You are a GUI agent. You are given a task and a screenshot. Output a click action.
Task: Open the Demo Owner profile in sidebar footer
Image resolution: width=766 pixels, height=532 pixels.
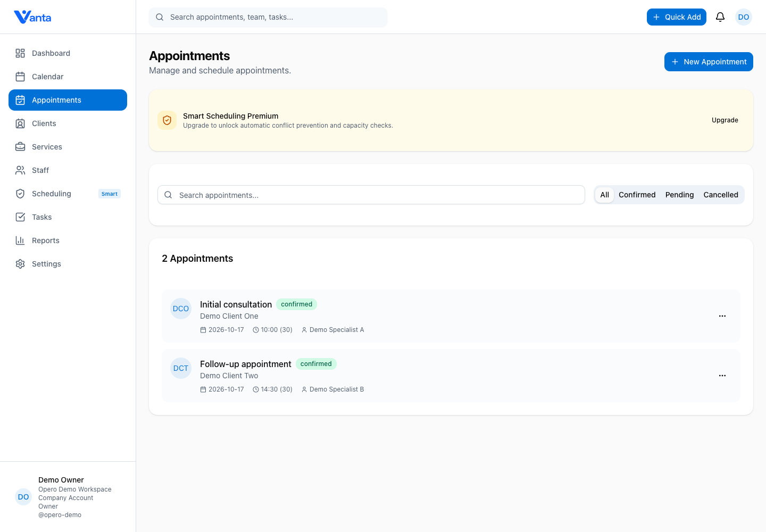pyautogui.click(x=68, y=497)
